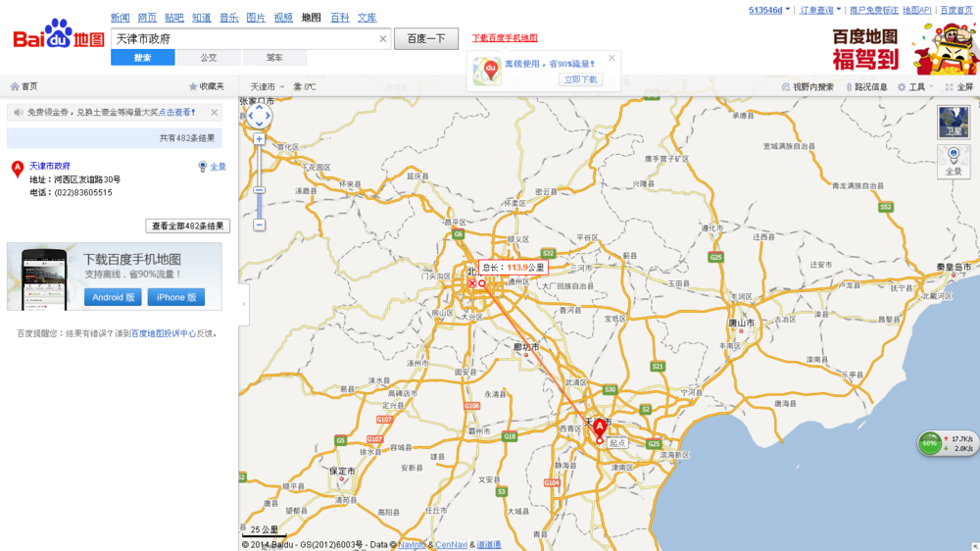Viewport: 980px width, 551px height.
Task: Open the 文库 wenku link
Action: click(367, 18)
